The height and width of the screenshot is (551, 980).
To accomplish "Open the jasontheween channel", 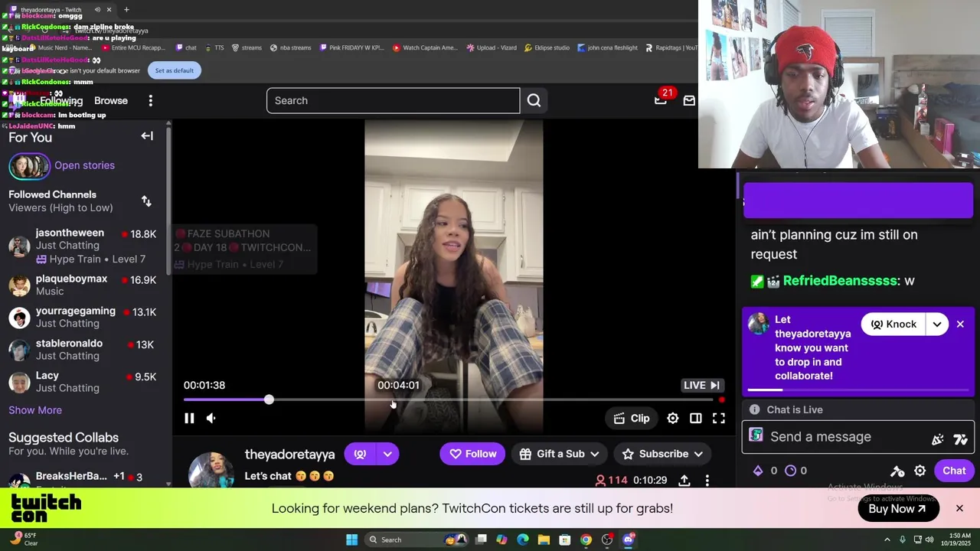I will point(83,246).
